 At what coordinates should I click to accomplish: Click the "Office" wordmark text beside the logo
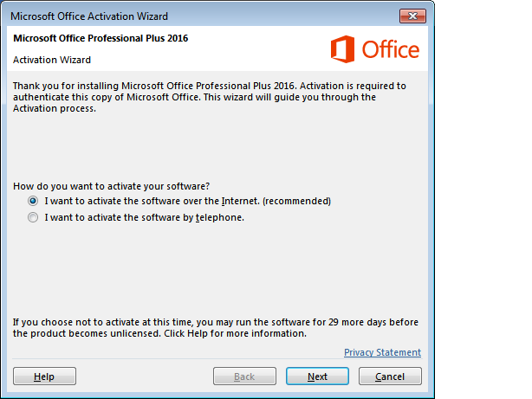coord(390,50)
